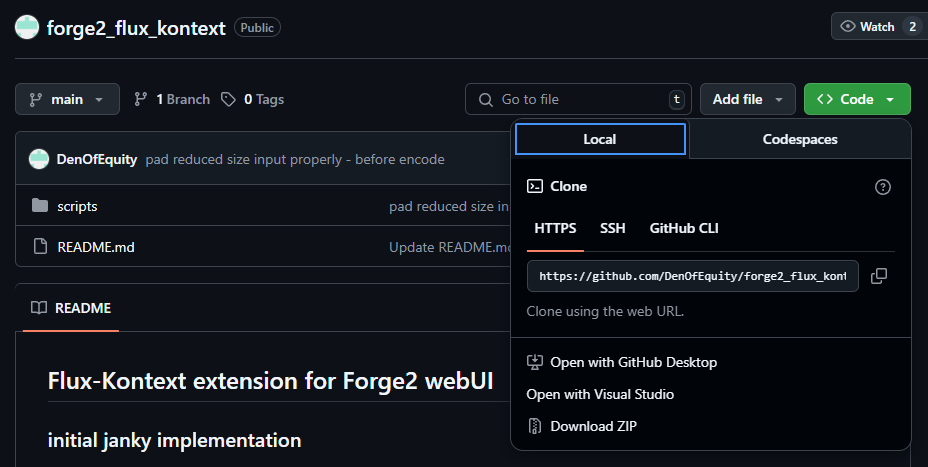928x467 pixels.
Task: Click the HTTPS clone URL text box
Action: [692, 276]
